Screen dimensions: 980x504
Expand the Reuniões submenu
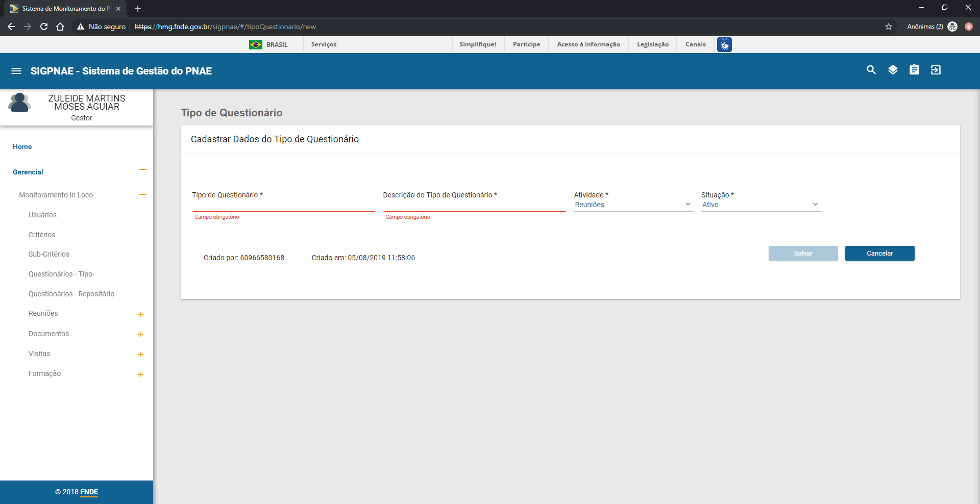(x=140, y=314)
